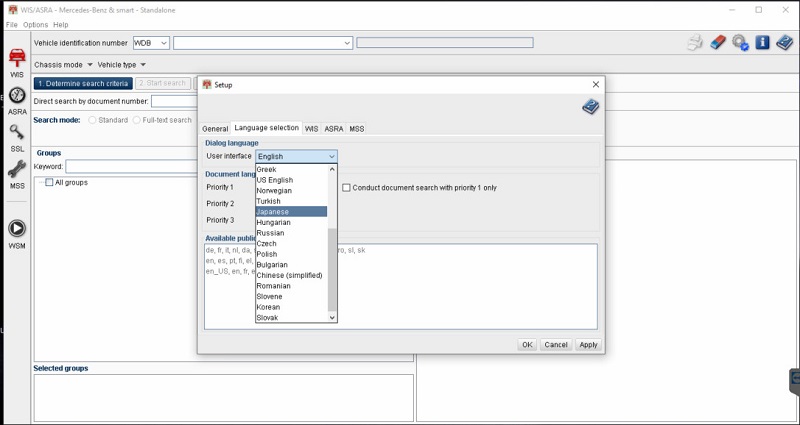Open the help book in Setup dialog
Screen dimensions: 800x425
[590, 107]
